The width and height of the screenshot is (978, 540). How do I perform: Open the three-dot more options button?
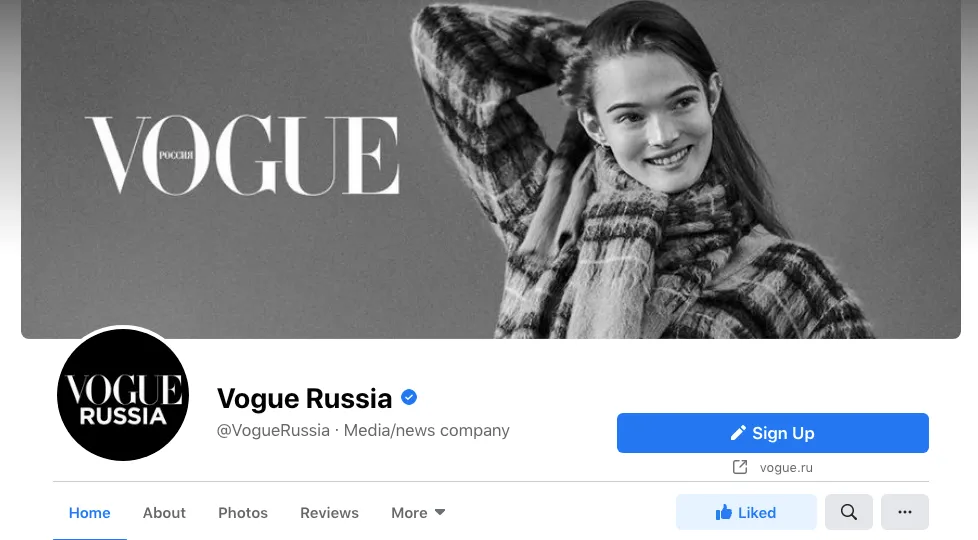[904, 512]
